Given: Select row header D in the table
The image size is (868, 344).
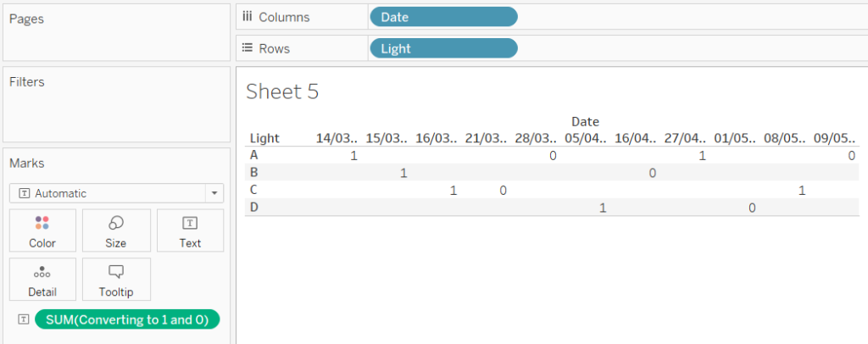Looking at the screenshot, I should pos(254,207).
